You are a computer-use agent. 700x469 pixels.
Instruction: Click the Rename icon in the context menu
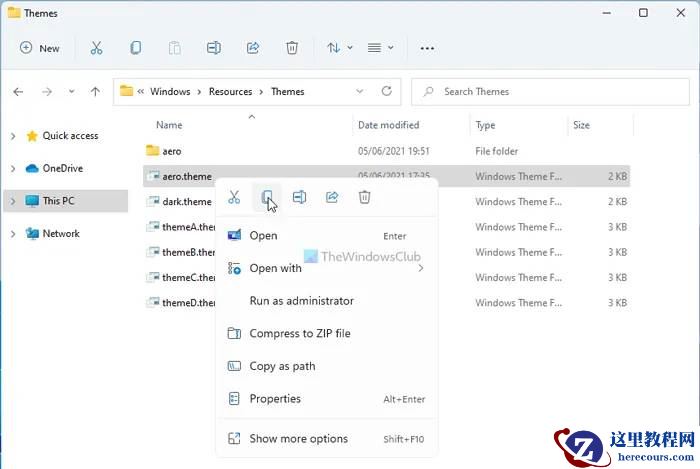pyautogui.click(x=300, y=197)
